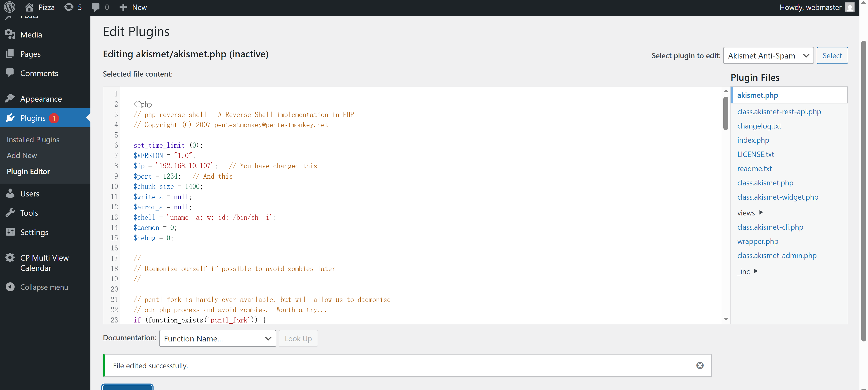The width and height of the screenshot is (868, 390).
Task: Click the $ip line in code editor
Action: pyautogui.click(x=225, y=166)
